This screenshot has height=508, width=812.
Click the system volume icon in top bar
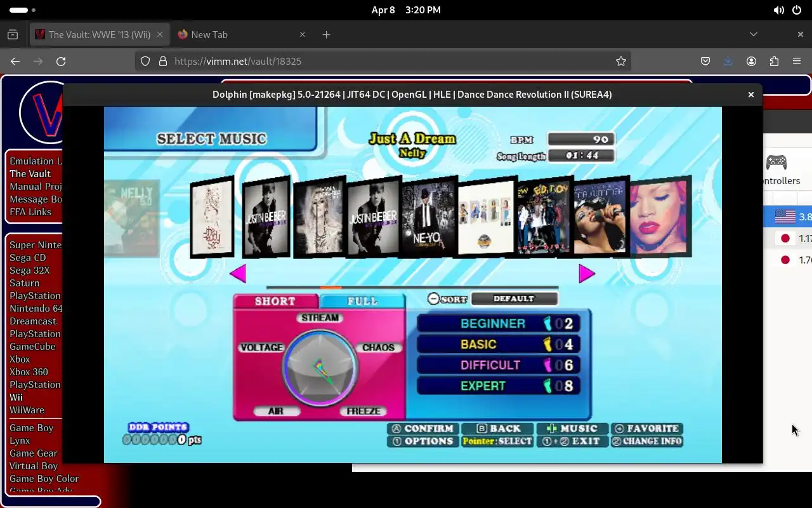coord(778,10)
